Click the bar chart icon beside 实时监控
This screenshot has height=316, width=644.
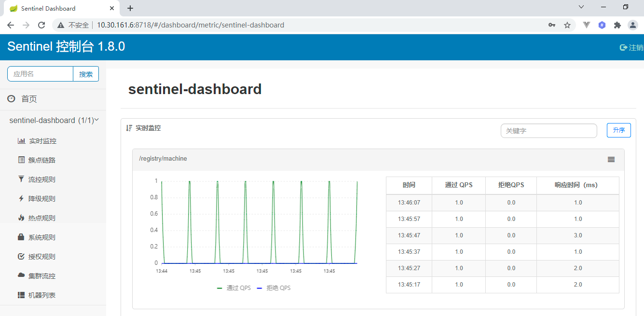(21, 141)
